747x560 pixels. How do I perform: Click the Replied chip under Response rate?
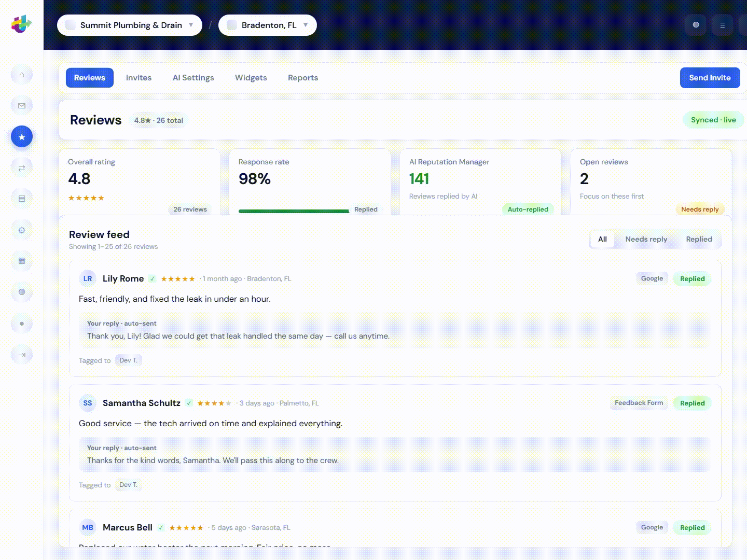pyautogui.click(x=366, y=209)
